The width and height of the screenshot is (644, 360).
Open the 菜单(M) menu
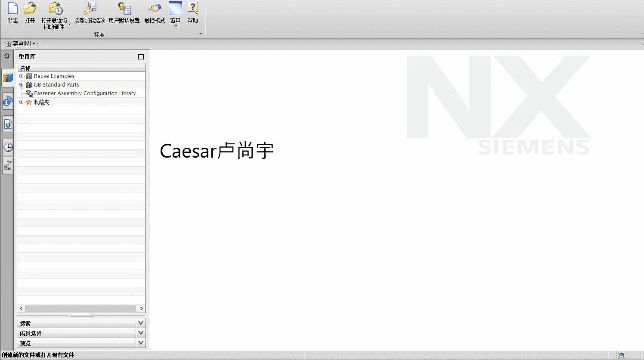pos(20,43)
